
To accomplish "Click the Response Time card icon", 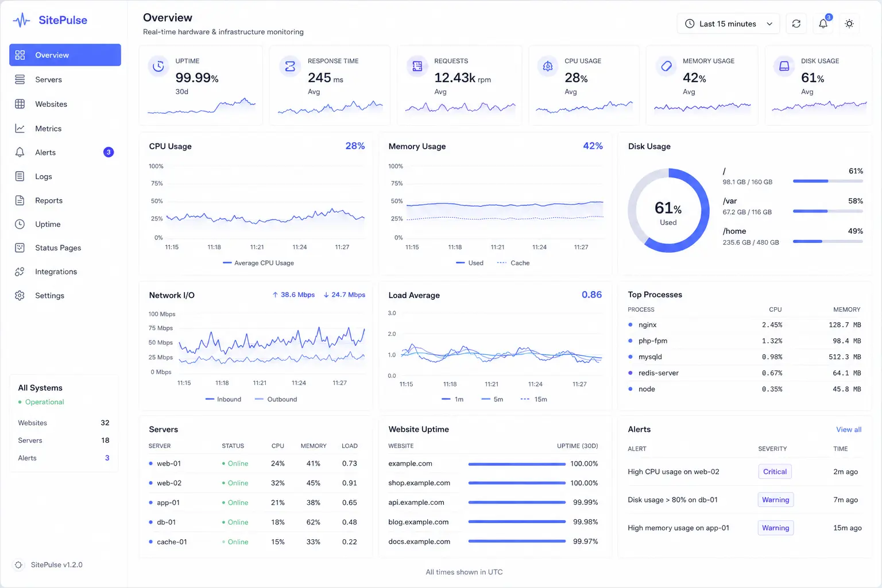I will [290, 67].
